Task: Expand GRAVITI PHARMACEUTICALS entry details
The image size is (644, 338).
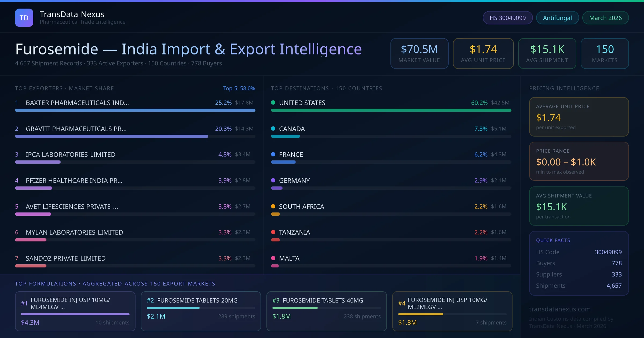Action: (x=76, y=128)
